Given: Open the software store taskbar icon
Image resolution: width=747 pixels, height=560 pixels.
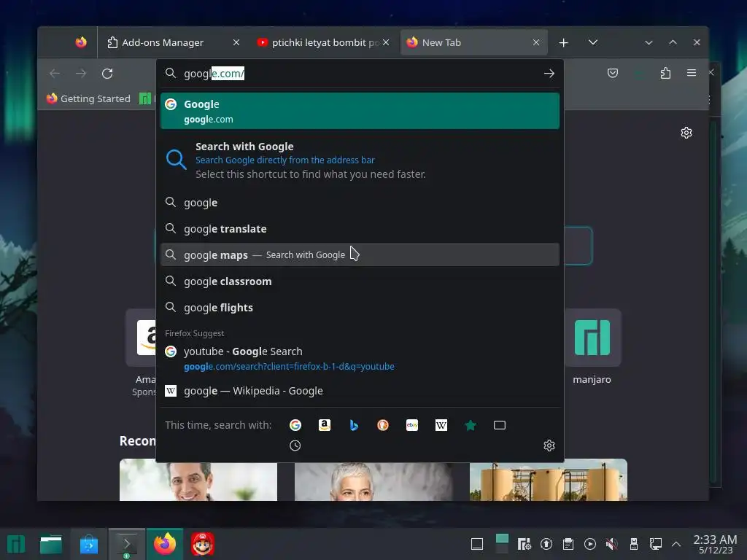Looking at the screenshot, I should [x=89, y=544].
